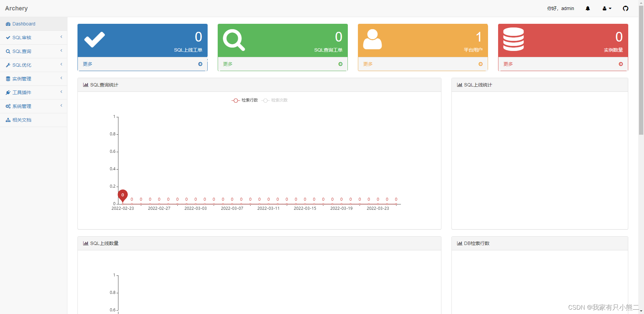644x314 pixels.
Task: Click the 你好, admin greeting text
Action: point(560,8)
